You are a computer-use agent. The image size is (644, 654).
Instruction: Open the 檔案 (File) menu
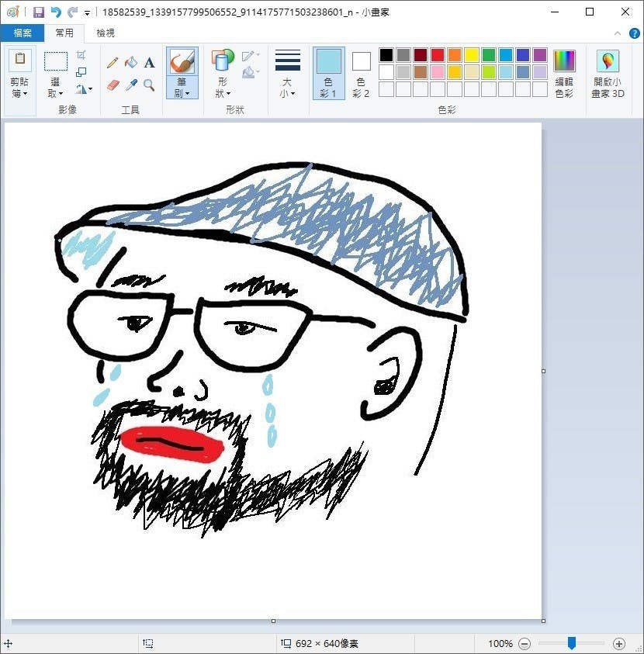pos(22,33)
